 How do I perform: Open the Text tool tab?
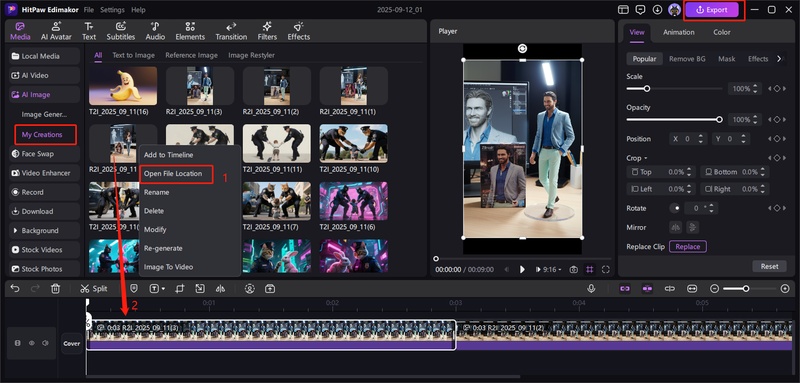(x=89, y=31)
